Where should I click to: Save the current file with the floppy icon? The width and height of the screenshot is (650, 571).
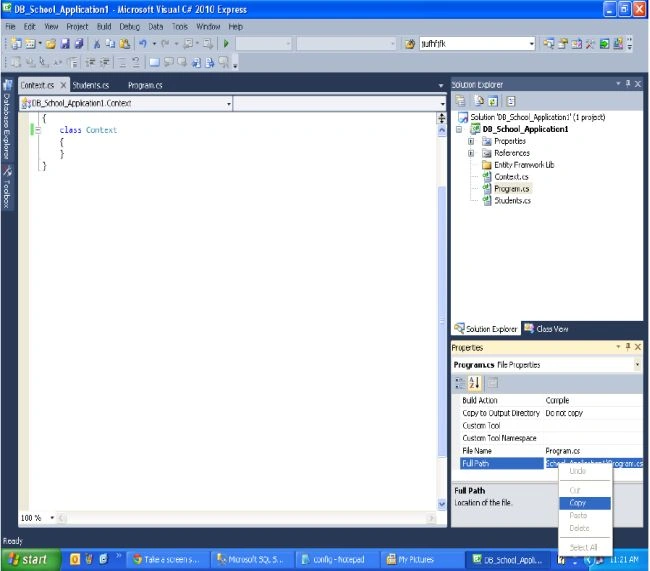(x=65, y=44)
